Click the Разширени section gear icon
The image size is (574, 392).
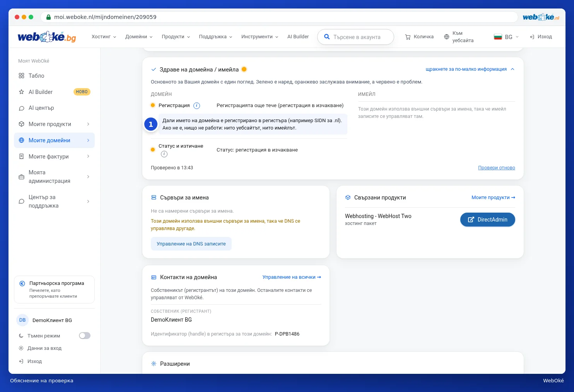coord(154,364)
